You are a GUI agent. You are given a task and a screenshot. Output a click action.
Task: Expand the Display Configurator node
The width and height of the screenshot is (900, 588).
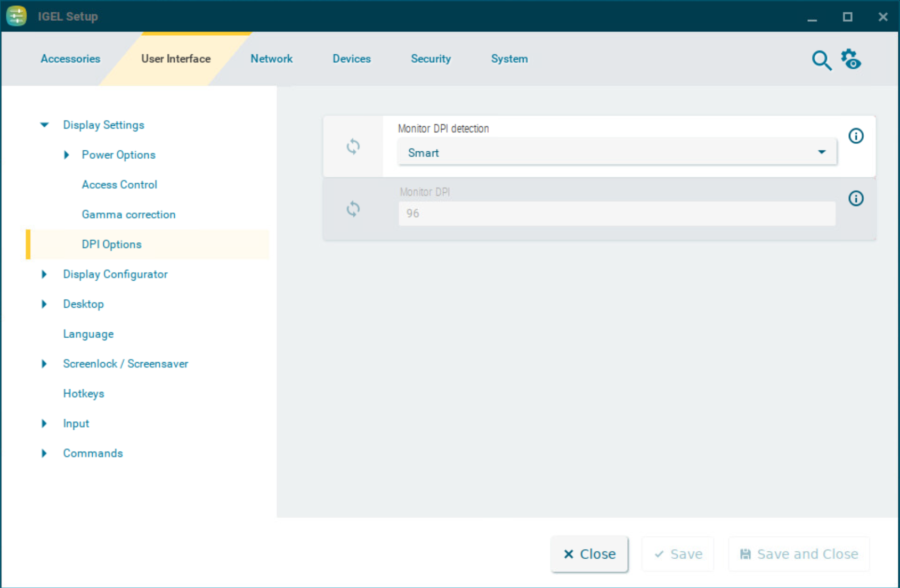44,274
